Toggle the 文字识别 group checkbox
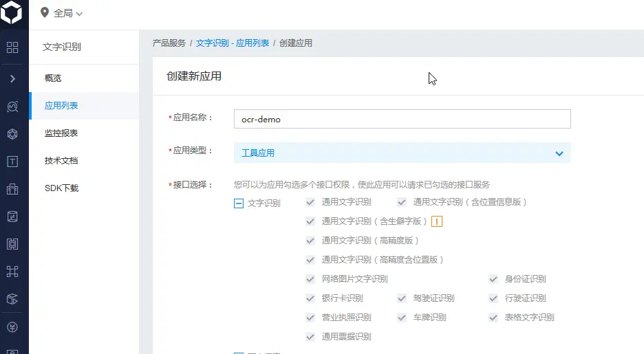644x354 pixels. 239,203
